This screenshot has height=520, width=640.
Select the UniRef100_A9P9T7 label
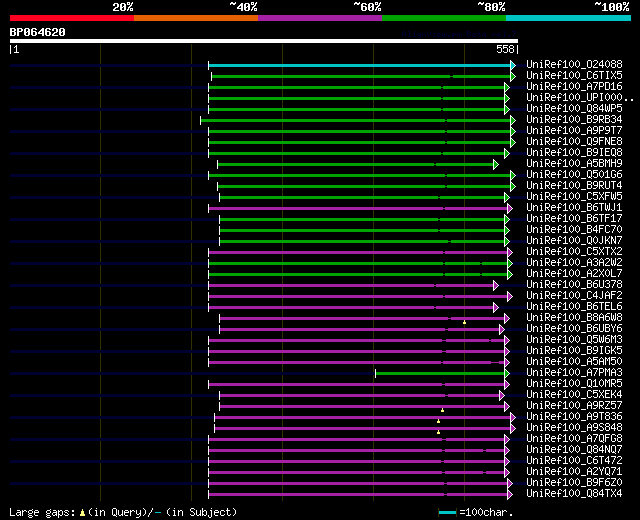(x=574, y=131)
